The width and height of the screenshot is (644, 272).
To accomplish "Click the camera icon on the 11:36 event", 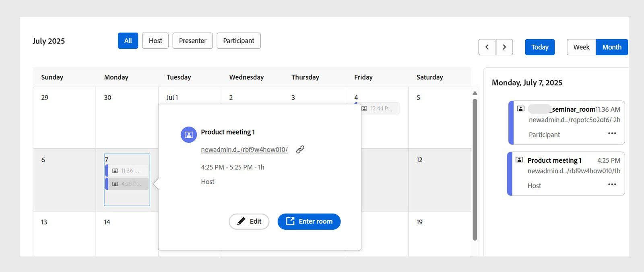I will pyautogui.click(x=115, y=170).
